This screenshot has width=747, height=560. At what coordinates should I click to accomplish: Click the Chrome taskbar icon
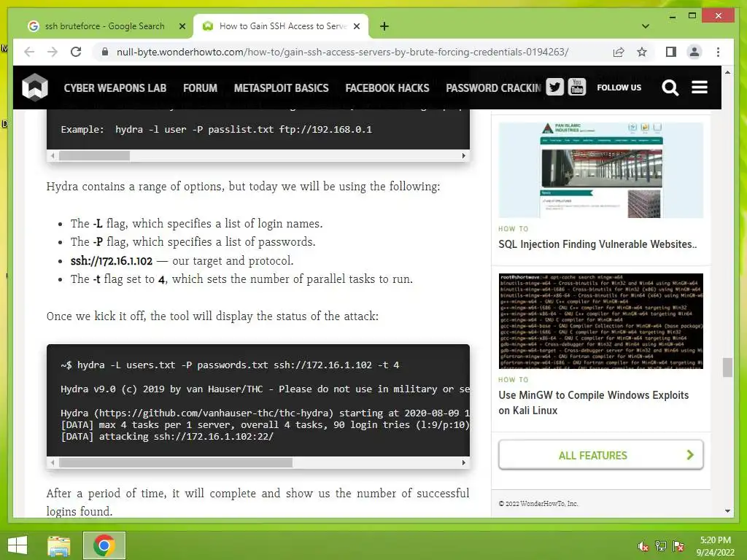point(104,545)
